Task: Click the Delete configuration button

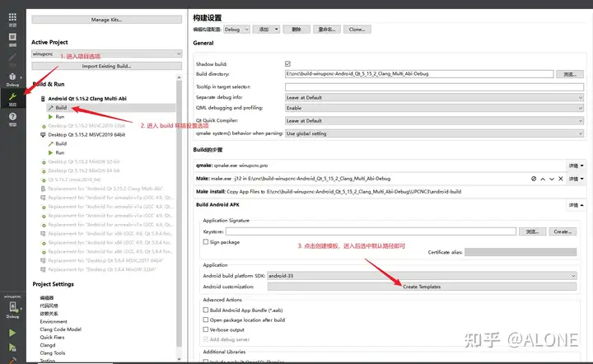Action: coord(296,30)
